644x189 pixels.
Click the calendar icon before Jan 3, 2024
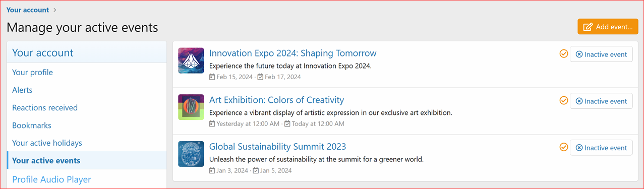(x=212, y=170)
